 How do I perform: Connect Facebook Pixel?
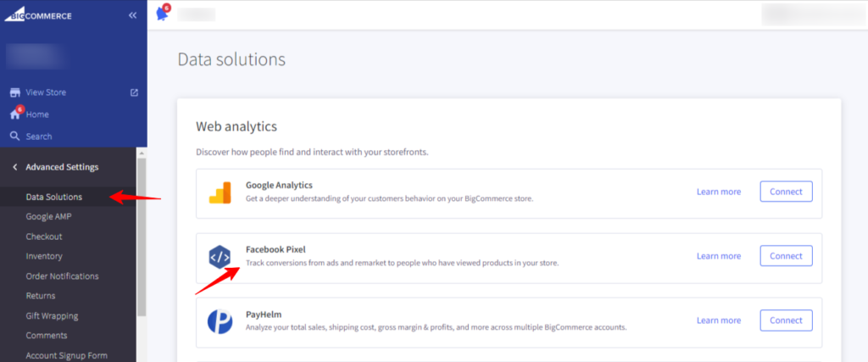point(786,256)
